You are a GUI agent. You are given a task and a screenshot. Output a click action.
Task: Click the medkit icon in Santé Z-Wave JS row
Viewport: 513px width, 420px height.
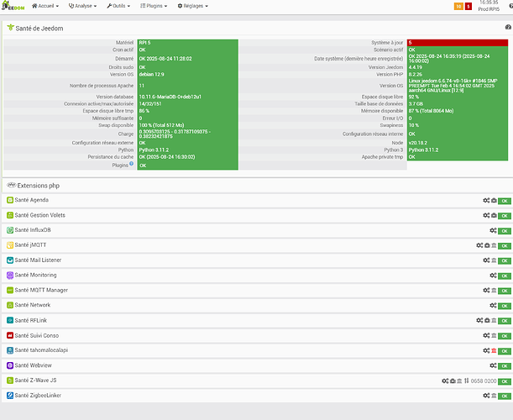pos(453,381)
